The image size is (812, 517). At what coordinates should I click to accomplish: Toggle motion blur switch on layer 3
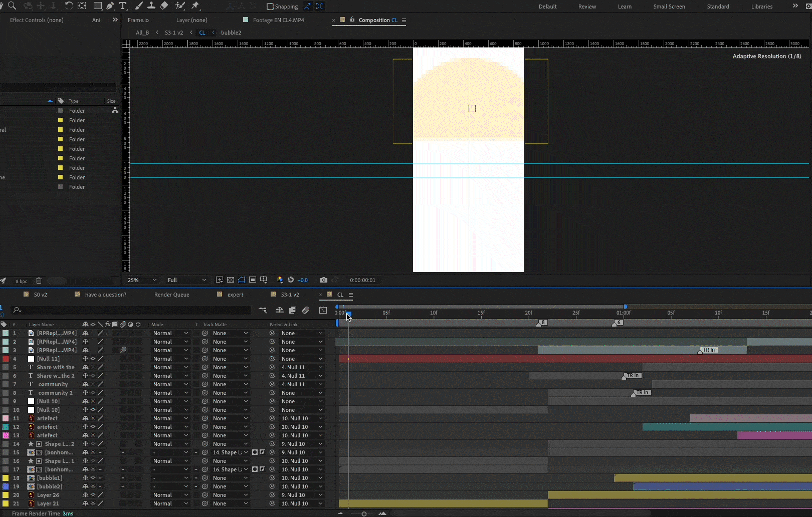coord(123,350)
